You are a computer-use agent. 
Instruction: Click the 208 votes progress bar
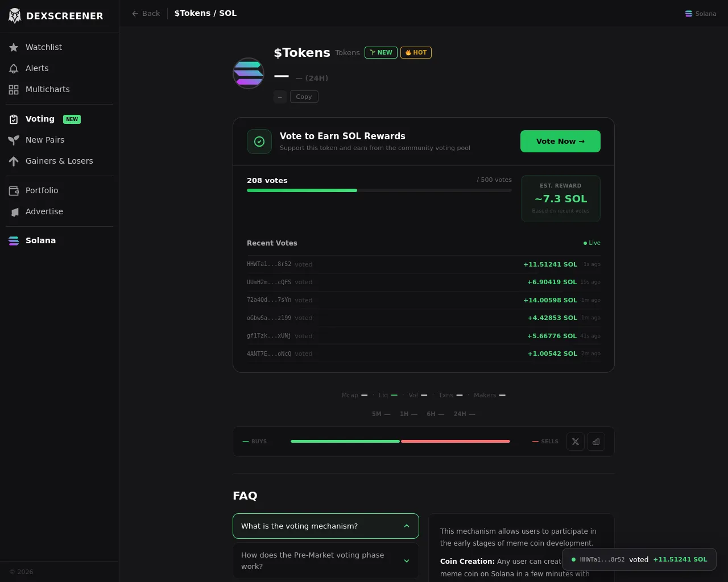pyautogui.click(x=379, y=190)
